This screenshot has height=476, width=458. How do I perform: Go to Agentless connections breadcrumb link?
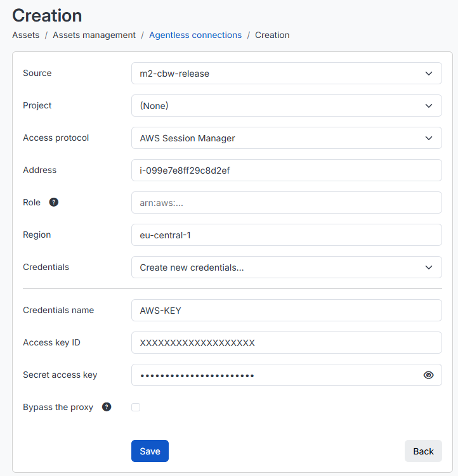(x=195, y=35)
